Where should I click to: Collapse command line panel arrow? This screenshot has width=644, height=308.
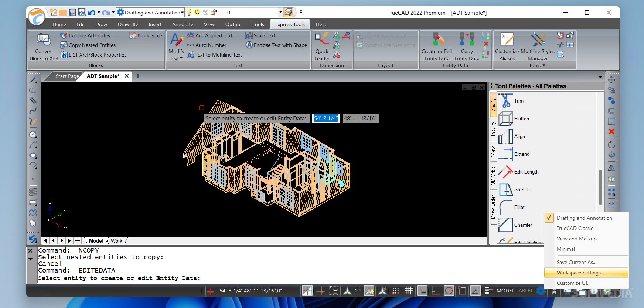coord(31,259)
